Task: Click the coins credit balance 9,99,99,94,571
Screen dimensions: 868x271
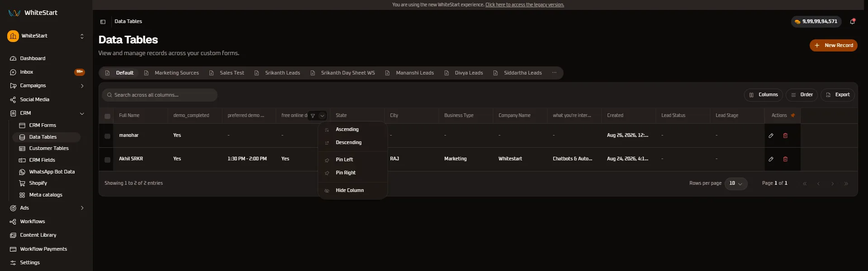Action: click(816, 21)
